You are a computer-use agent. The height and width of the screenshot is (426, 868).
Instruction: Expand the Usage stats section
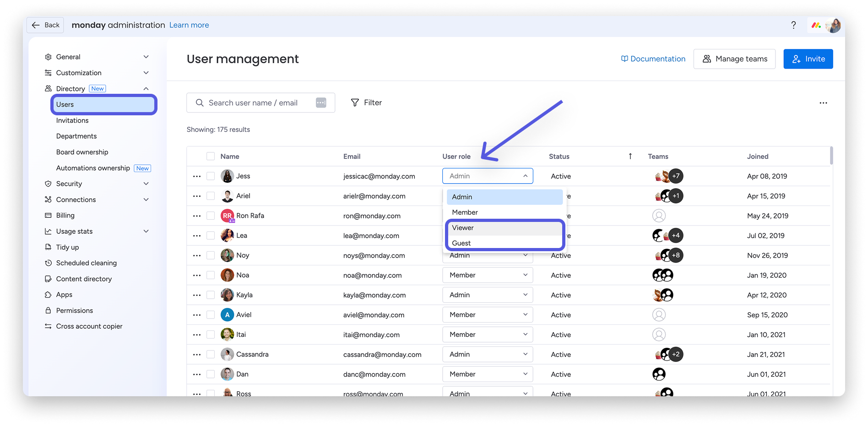[x=146, y=232]
